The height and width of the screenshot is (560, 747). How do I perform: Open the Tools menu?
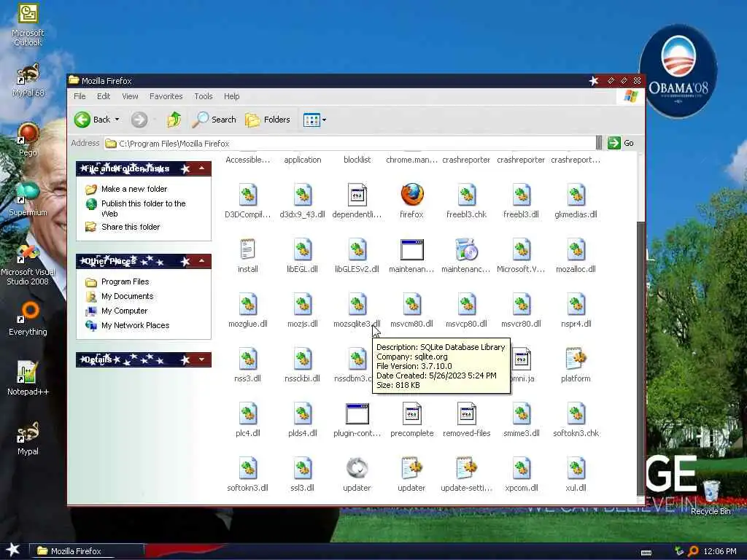pos(204,96)
